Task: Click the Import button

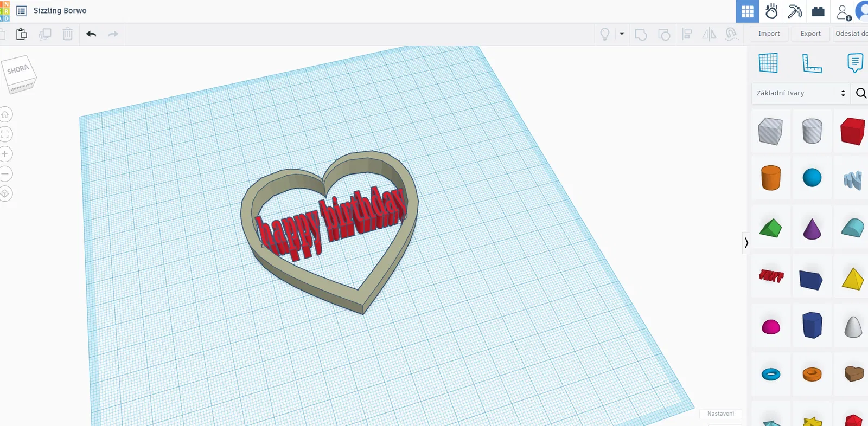Action: click(x=769, y=34)
